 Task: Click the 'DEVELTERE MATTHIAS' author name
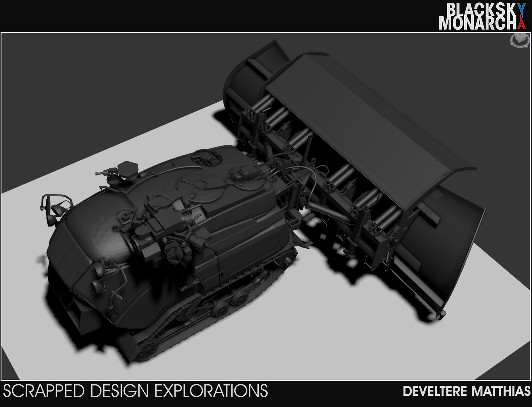(466, 391)
